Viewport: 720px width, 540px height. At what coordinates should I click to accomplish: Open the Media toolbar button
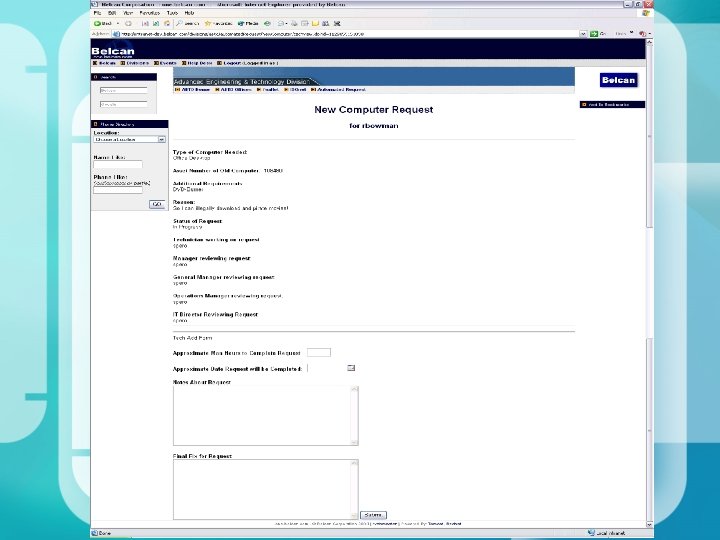tap(248, 23)
